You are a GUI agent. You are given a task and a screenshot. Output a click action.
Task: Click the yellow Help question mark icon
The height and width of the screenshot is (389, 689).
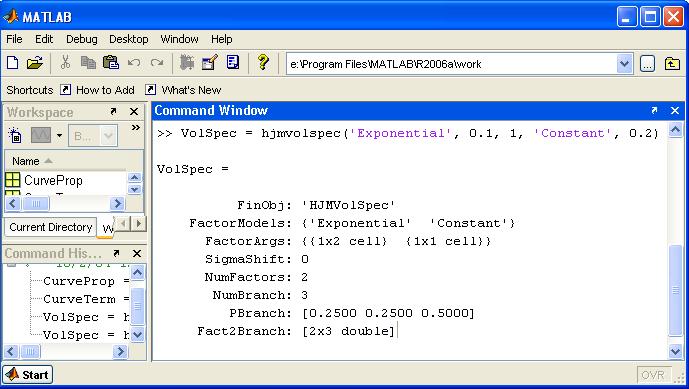(263, 62)
